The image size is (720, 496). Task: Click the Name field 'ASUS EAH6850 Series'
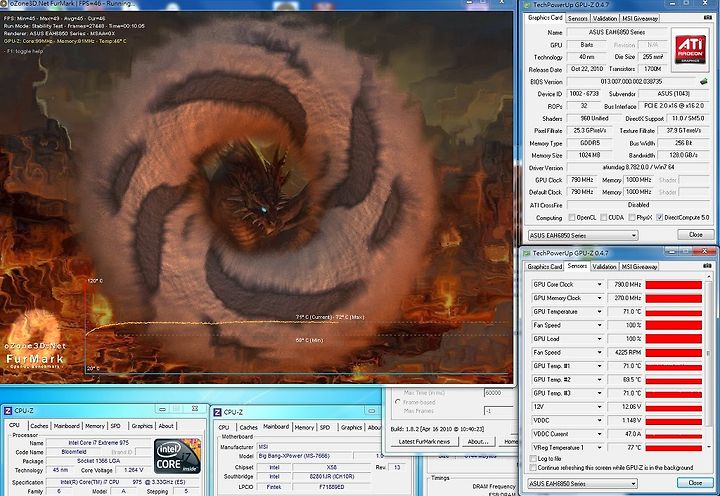pyautogui.click(x=617, y=32)
